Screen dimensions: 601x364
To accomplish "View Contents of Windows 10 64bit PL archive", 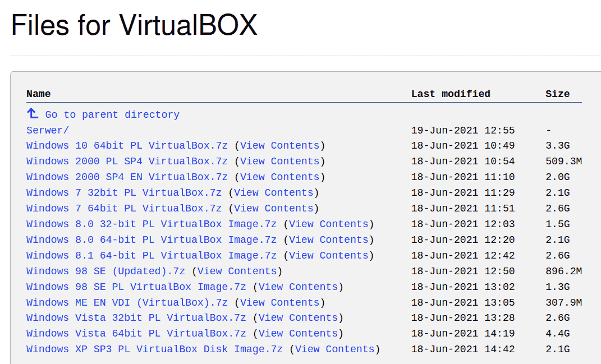I will point(280,146).
